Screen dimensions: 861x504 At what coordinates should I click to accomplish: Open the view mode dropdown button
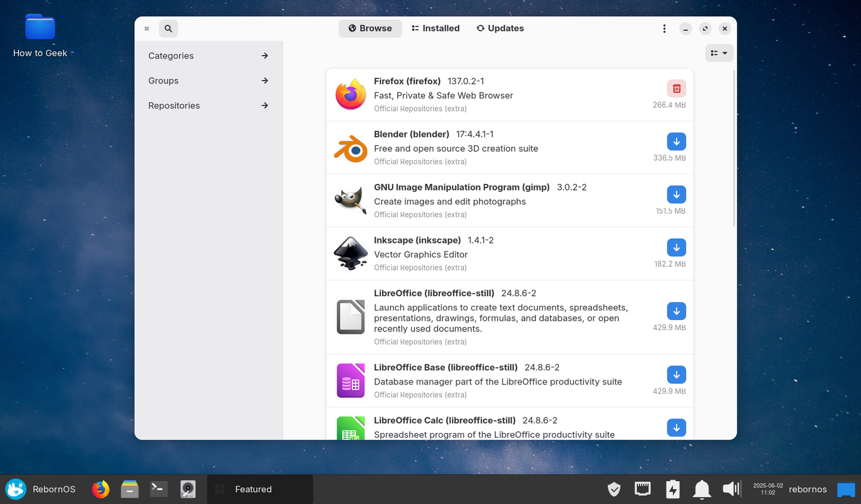click(719, 53)
